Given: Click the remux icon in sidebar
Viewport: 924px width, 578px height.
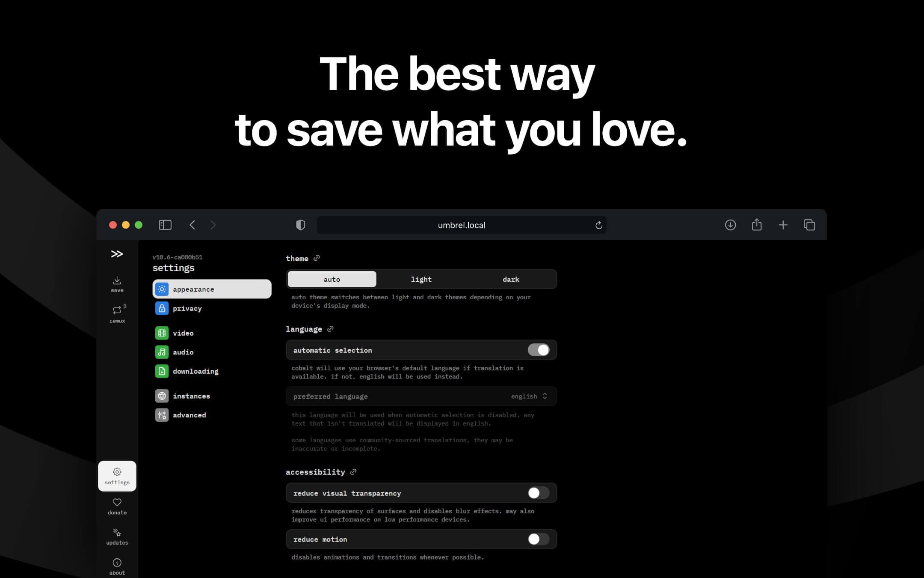Looking at the screenshot, I should (117, 310).
